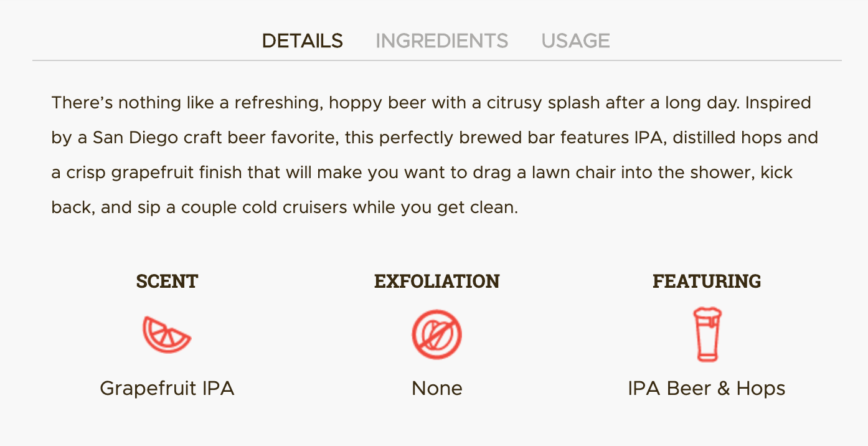
Task: Click the None exfoliation label
Action: point(436,389)
